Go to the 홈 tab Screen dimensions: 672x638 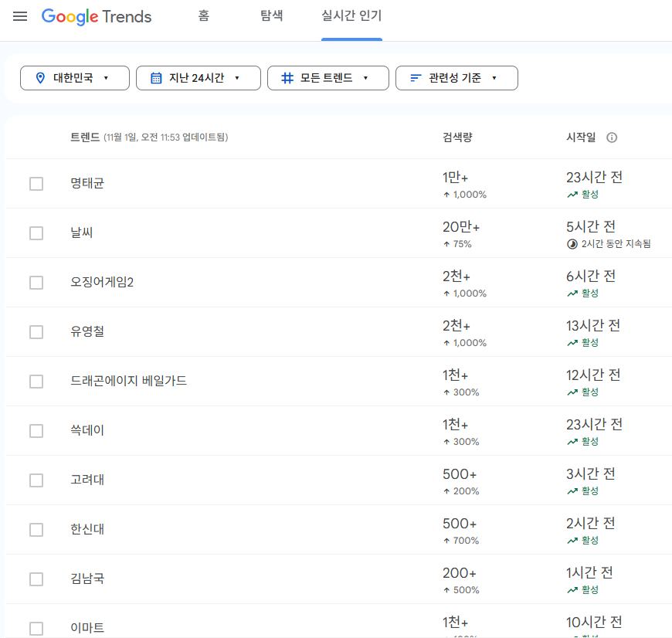pyautogui.click(x=204, y=16)
